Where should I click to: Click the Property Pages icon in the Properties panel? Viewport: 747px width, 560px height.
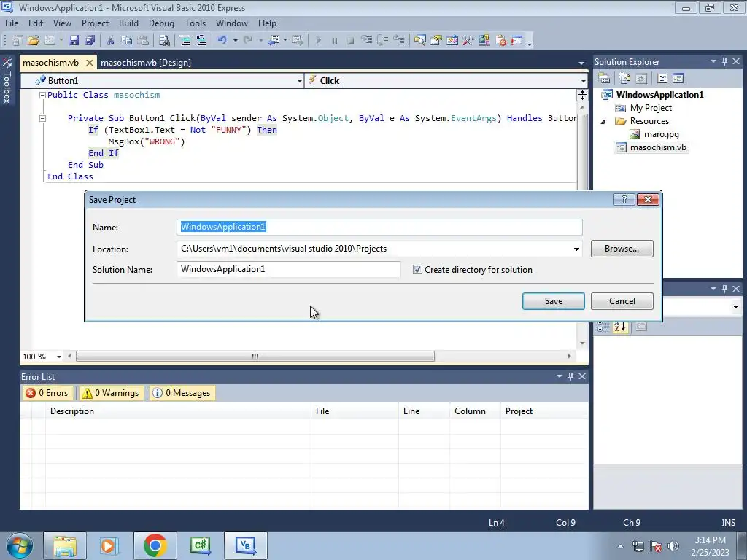coord(641,327)
